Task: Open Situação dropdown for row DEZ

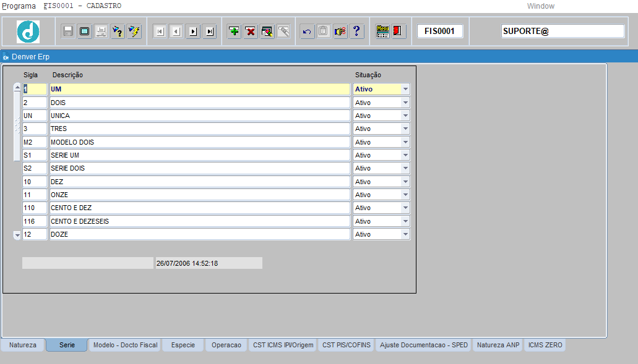Action: (405, 182)
